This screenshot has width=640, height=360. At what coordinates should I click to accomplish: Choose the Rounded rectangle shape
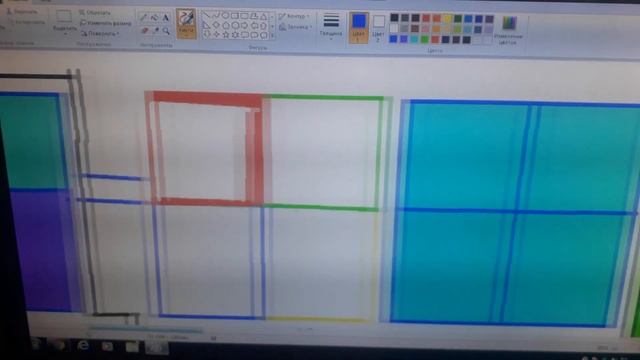click(244, 16)
